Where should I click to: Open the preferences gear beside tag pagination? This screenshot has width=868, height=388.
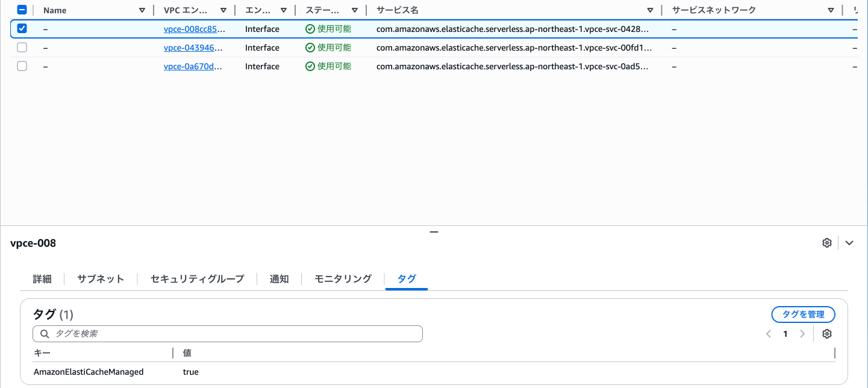pos(826,334)
